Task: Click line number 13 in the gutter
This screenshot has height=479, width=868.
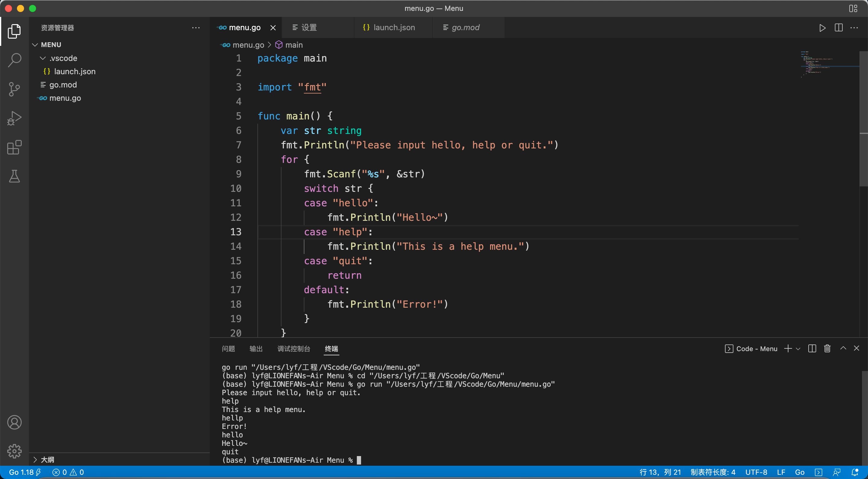Action: pos(236,232)
